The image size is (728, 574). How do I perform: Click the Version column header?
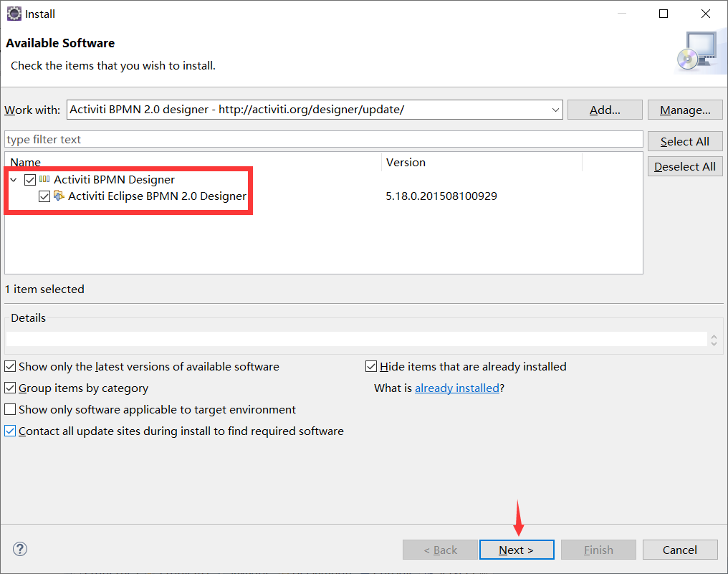click(x=482, y=162)
